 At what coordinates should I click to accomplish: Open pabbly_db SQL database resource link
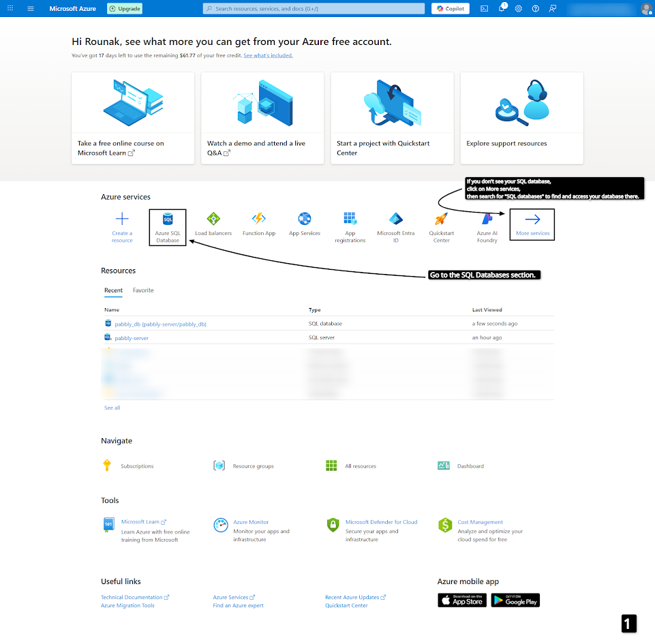(160, 324)
